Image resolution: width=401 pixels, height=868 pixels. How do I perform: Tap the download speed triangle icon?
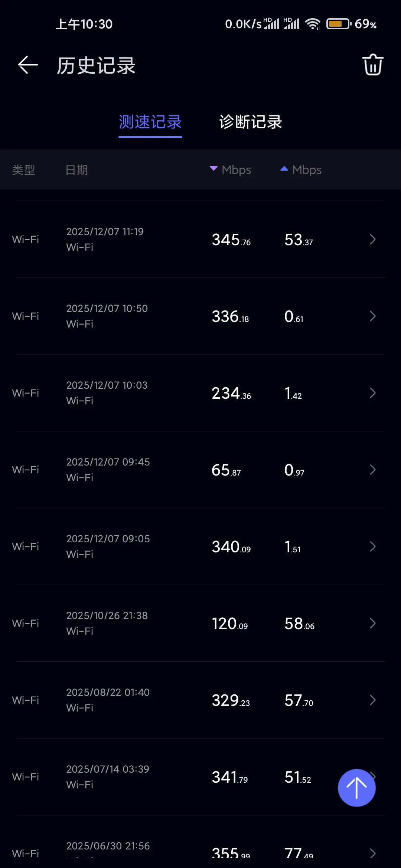(x=213, y=169)
